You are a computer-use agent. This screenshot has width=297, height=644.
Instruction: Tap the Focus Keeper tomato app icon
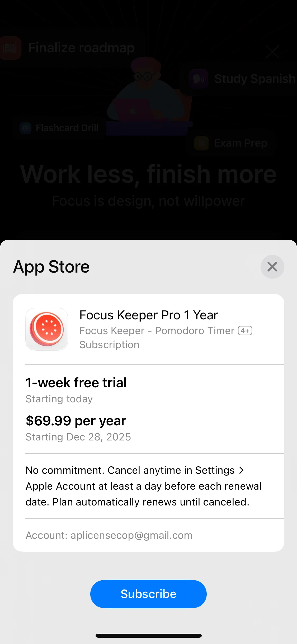[47, 329]
